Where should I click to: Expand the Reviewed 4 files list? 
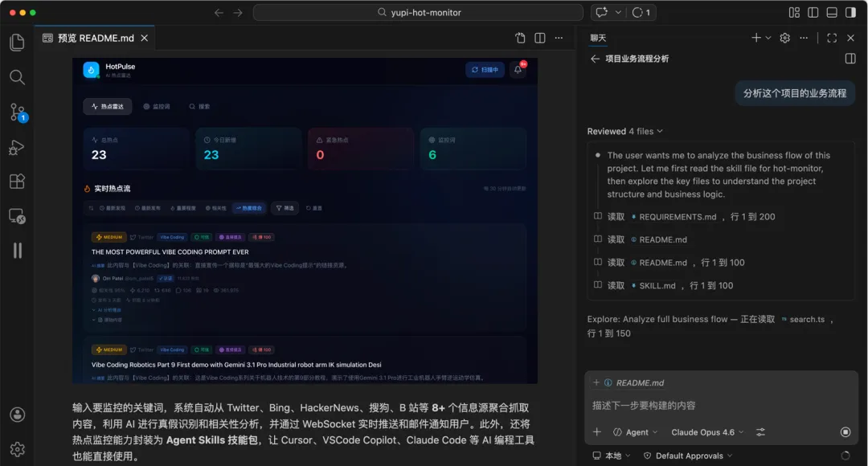pyautogui.click(x=626, y=131)
